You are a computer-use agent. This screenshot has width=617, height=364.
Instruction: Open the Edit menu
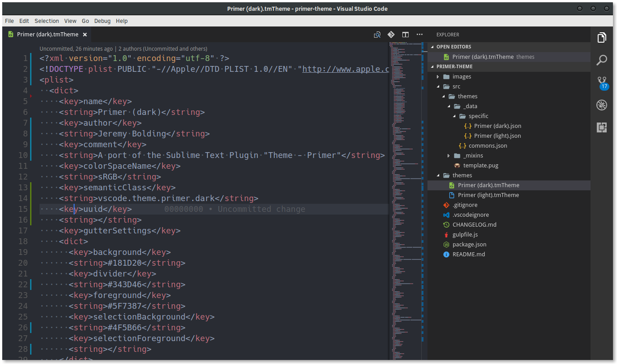point(24,21)
